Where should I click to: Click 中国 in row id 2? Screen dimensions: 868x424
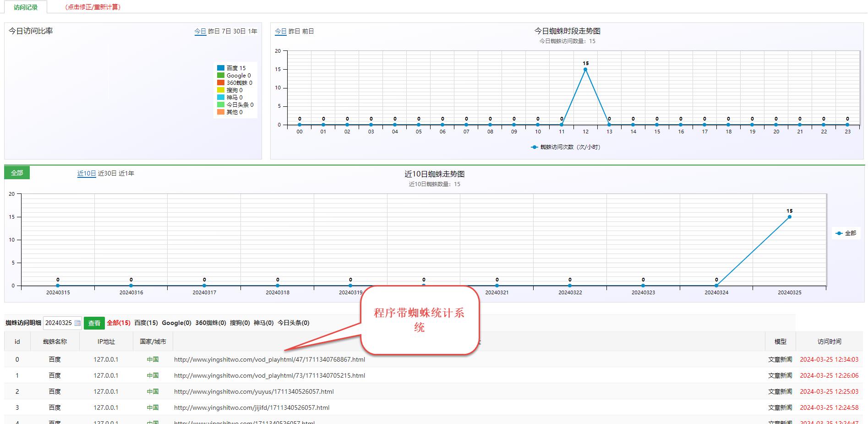pos(153,391)
